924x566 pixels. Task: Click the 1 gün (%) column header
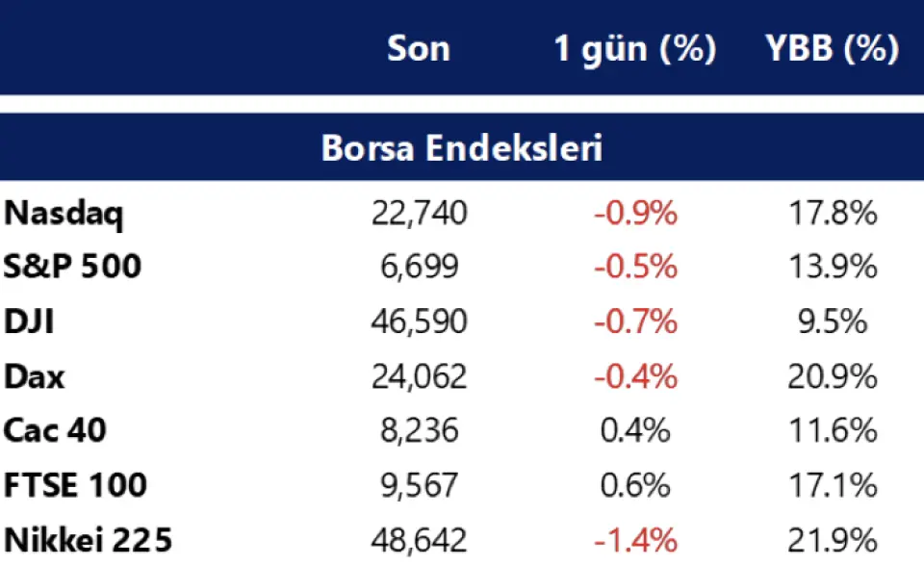coord(634,49)
